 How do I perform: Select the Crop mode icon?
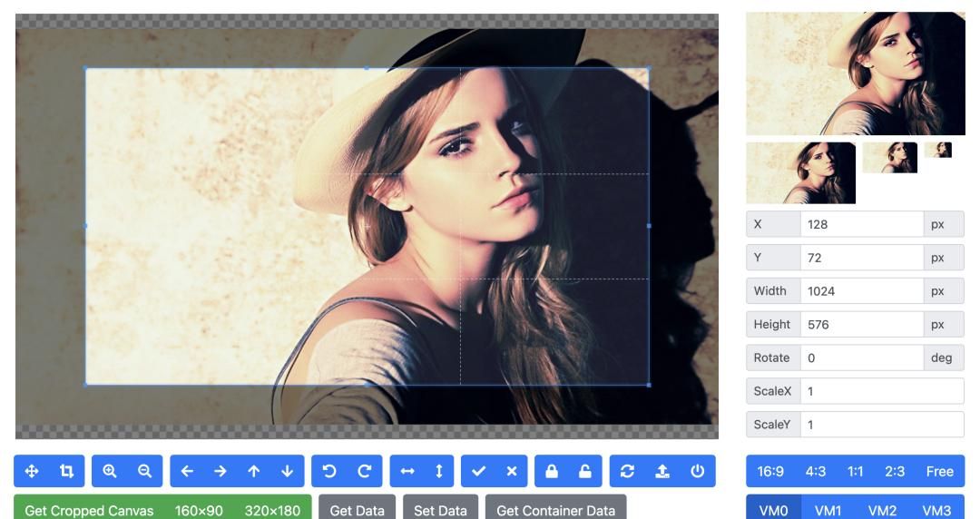pyautogui.click(x=66, y=471)
